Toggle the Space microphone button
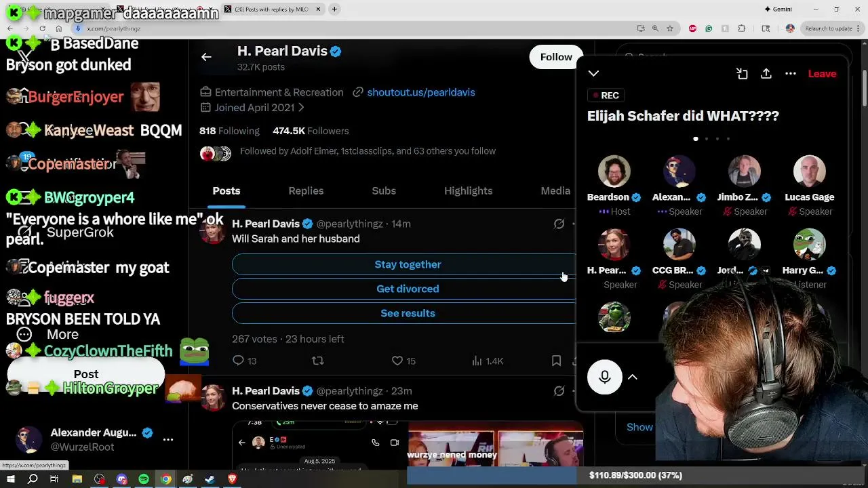Image resolution: width=868 pixels, height=488 pixels. pos(605,377)
